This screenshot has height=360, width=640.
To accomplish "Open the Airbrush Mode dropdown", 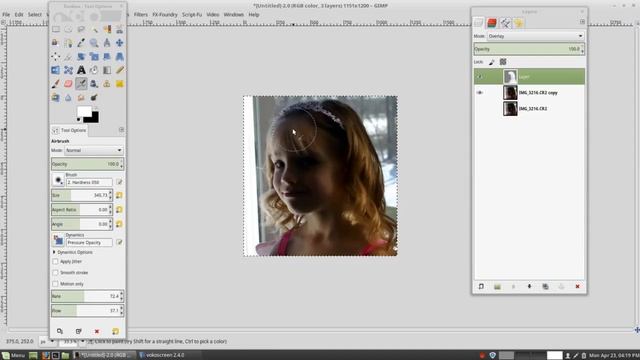I will pos(93,150).
